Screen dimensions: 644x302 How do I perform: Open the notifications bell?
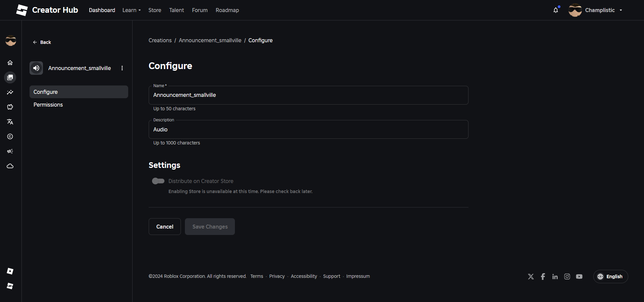[556, 10]
